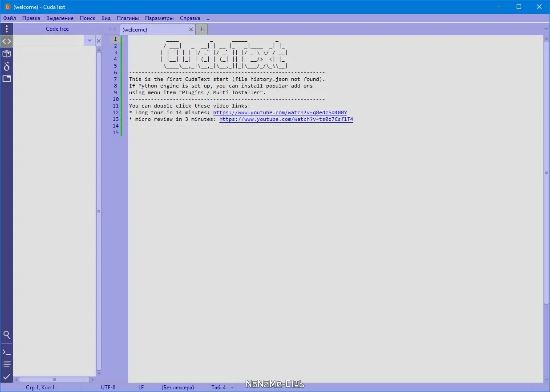This screenshot has width=550, height=392.
Task: Open the sidebar three-dots menu
Action: 6,29
